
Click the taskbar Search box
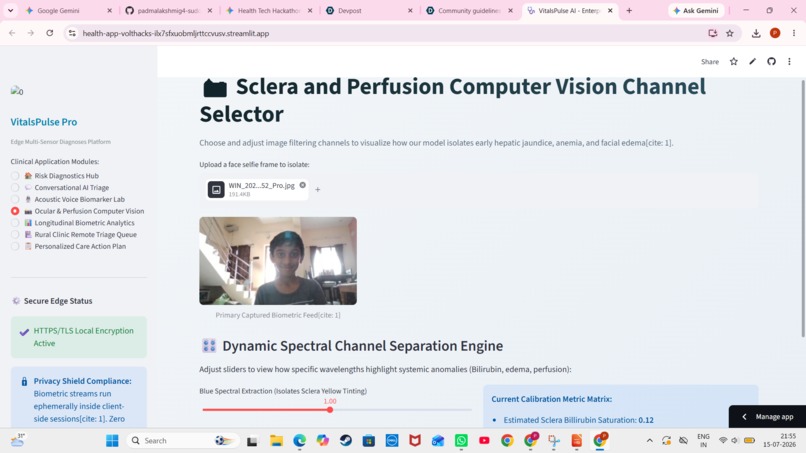[182, 441]
